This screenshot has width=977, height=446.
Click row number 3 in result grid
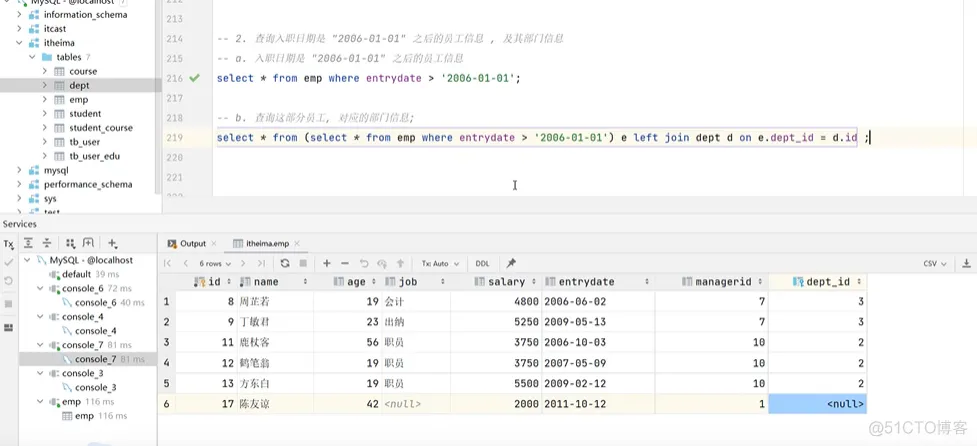(x=166, y=343)
